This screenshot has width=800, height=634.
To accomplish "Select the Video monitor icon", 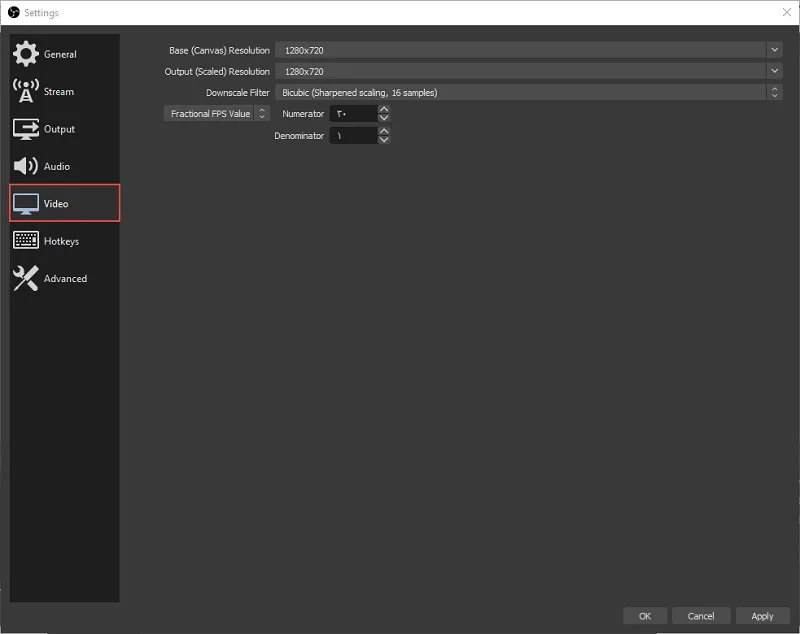I will click(x=26, y=204).
